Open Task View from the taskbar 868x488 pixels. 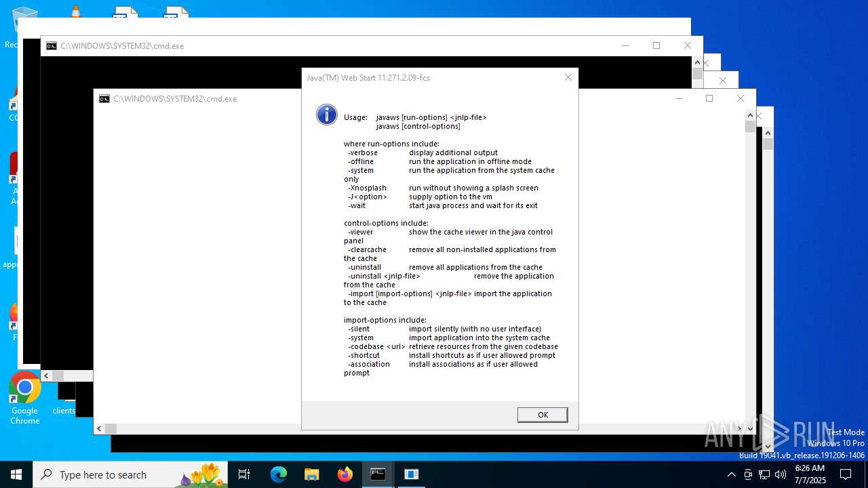244,474
